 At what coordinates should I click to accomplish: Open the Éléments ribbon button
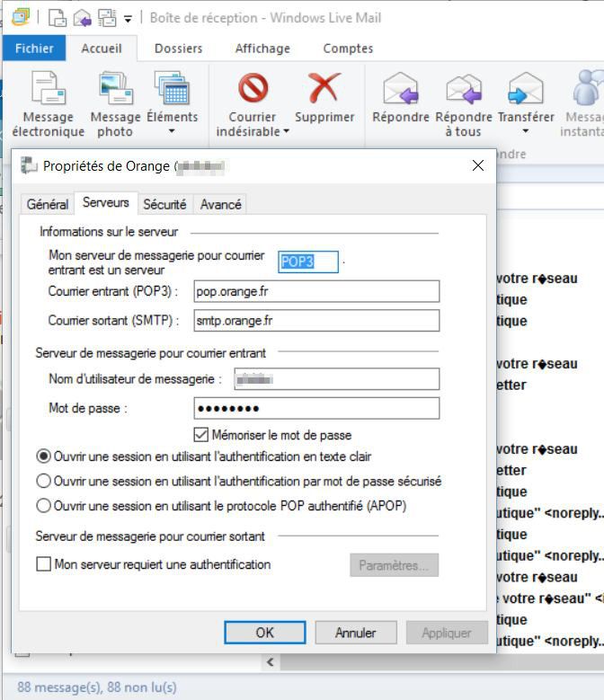pyautogui.click(x=172, y=103)
